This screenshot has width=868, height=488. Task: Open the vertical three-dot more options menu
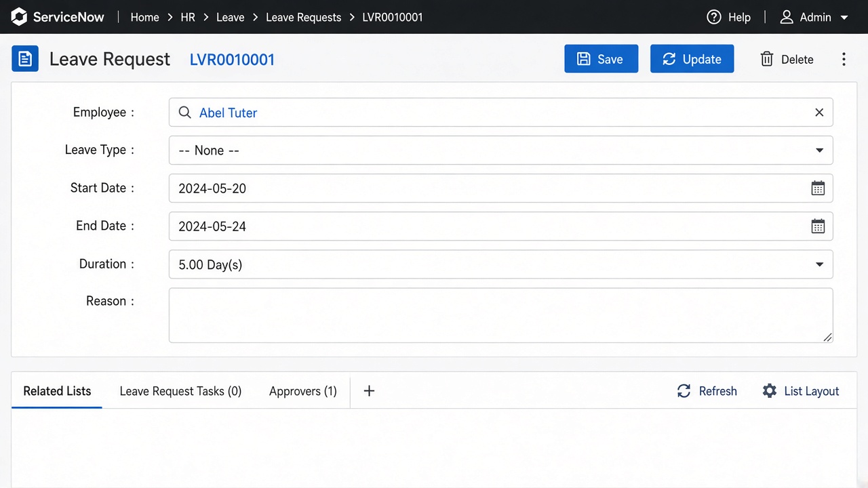pos(844,59)
